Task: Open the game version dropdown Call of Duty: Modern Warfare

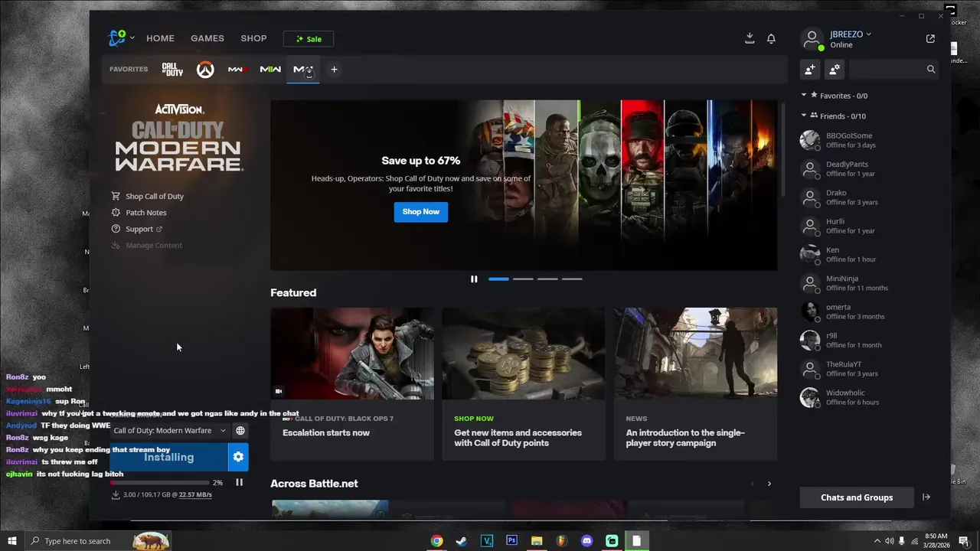Action: click(169, 431)
